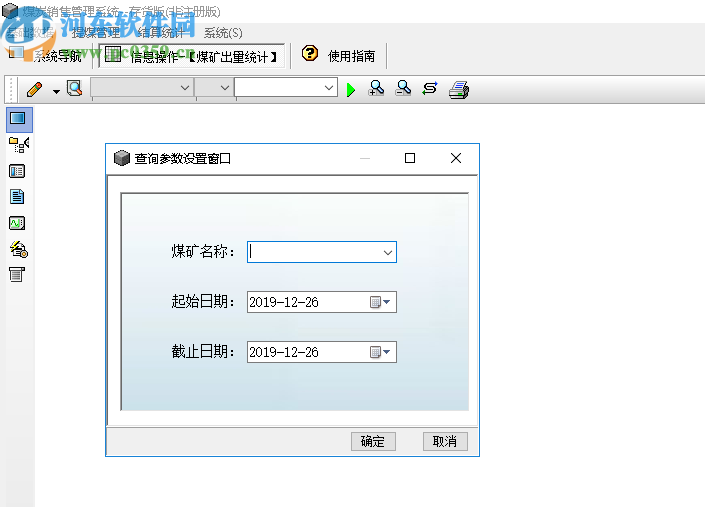Open calendar picker for 截止日期

pos(380,352)
